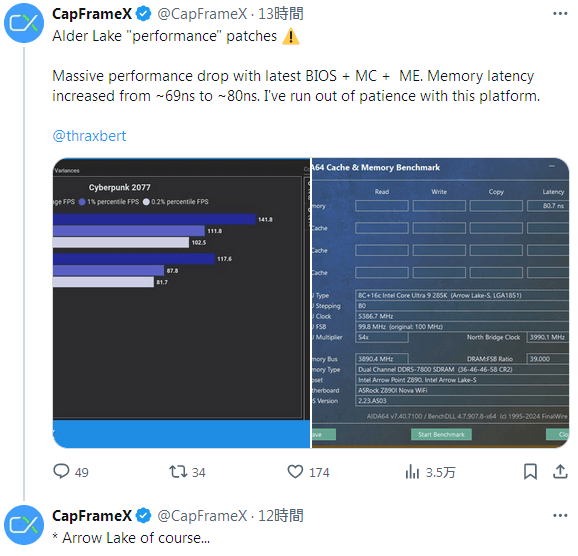
Task: Open view analytics bar chart icon
Action: tap(412, 472)
